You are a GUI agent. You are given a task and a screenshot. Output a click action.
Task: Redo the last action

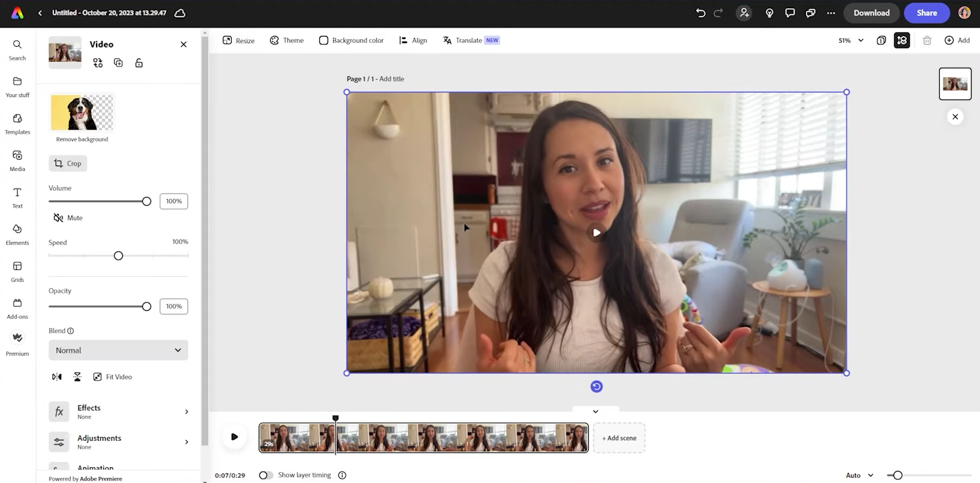tap(718, 13)
